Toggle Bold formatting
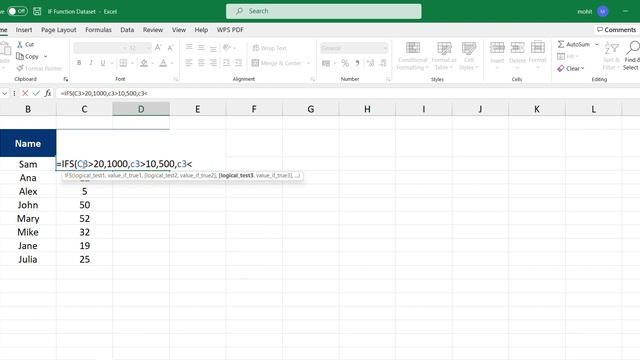Viewport: 640px width, 360px height. point(79,63)
